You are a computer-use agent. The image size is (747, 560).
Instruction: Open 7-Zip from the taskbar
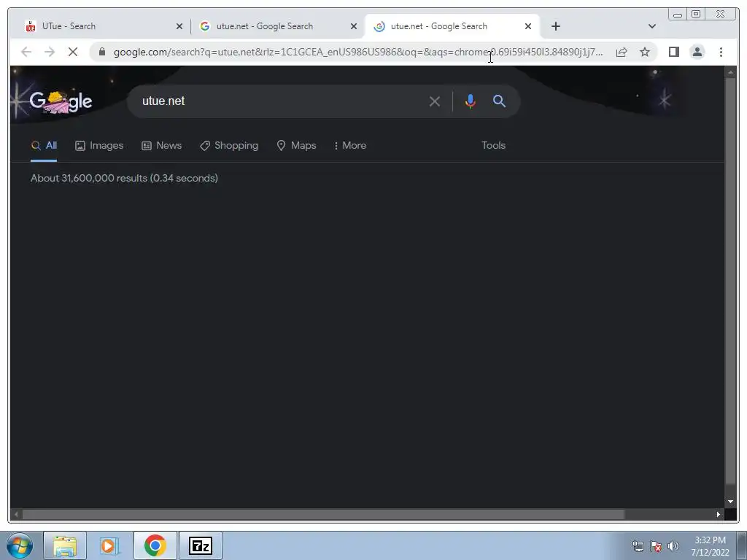pyautogui.click(x=200, y=545)
